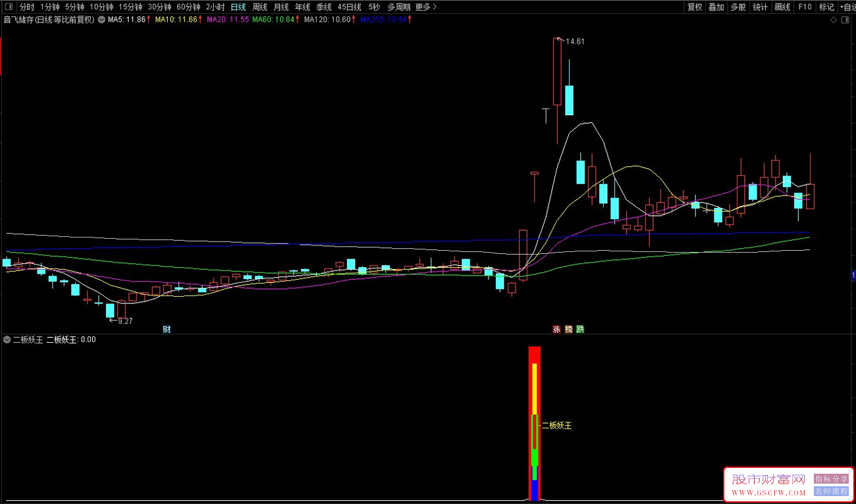
Task: Open F10 company information
Action: click(805, 7)
